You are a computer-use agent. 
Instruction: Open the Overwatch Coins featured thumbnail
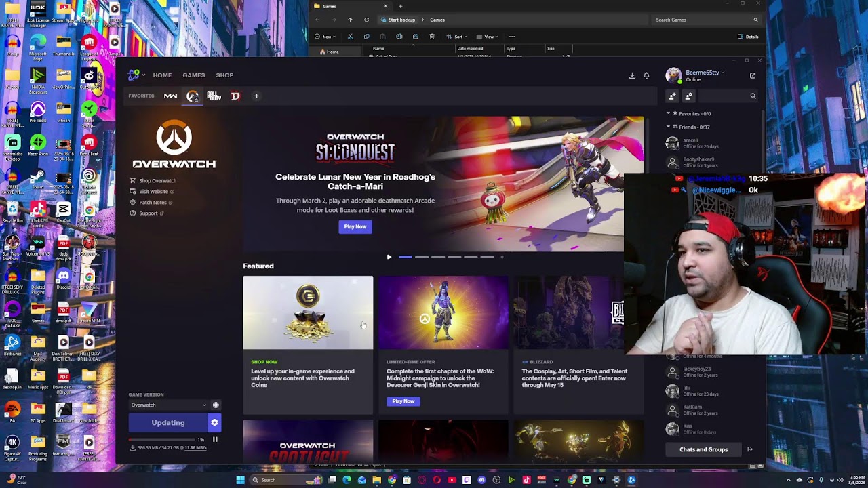[x=308, y=312]
